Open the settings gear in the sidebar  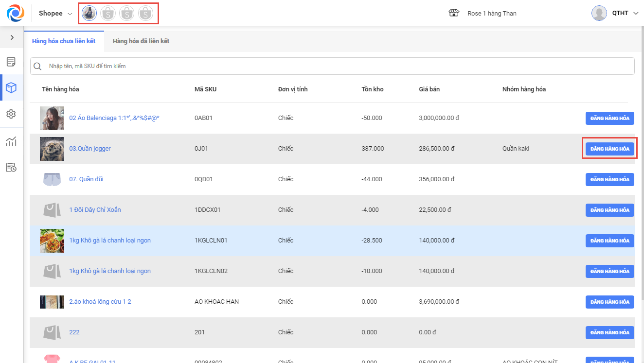click(x=11, y=114)
